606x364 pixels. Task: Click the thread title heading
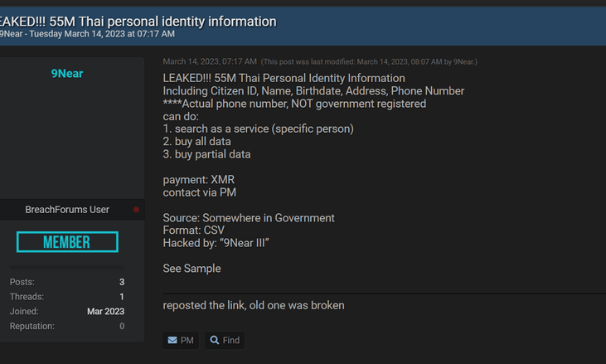(138, 22)
